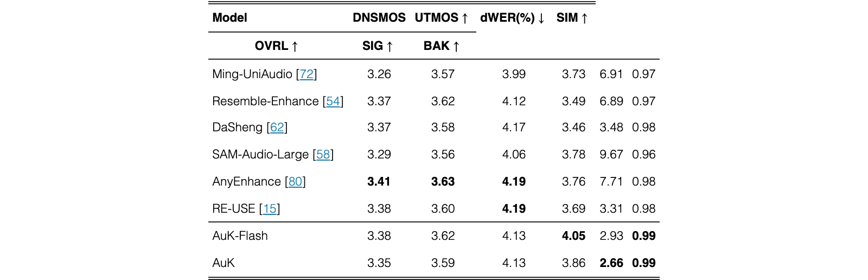
Task: Select the AuK-Flash row label
Action: (240, 236)
